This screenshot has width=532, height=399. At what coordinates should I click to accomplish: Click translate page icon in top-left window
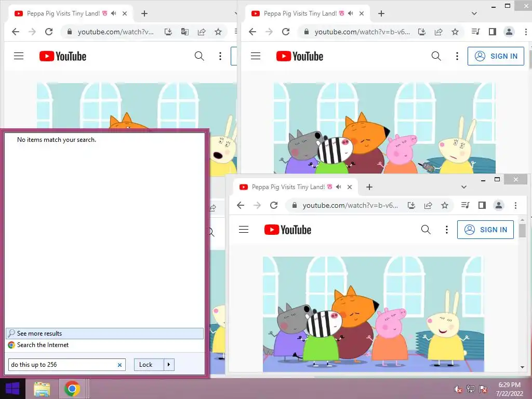click(x=185, y=32)
